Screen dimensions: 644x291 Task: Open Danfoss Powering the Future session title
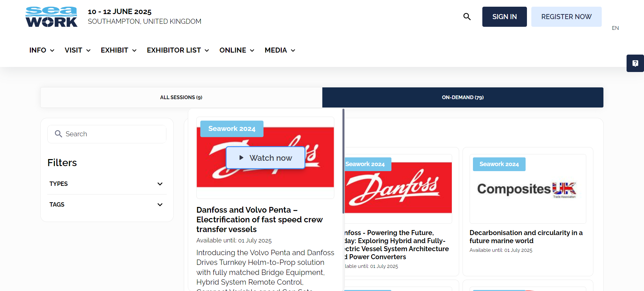tap(397, 245)
